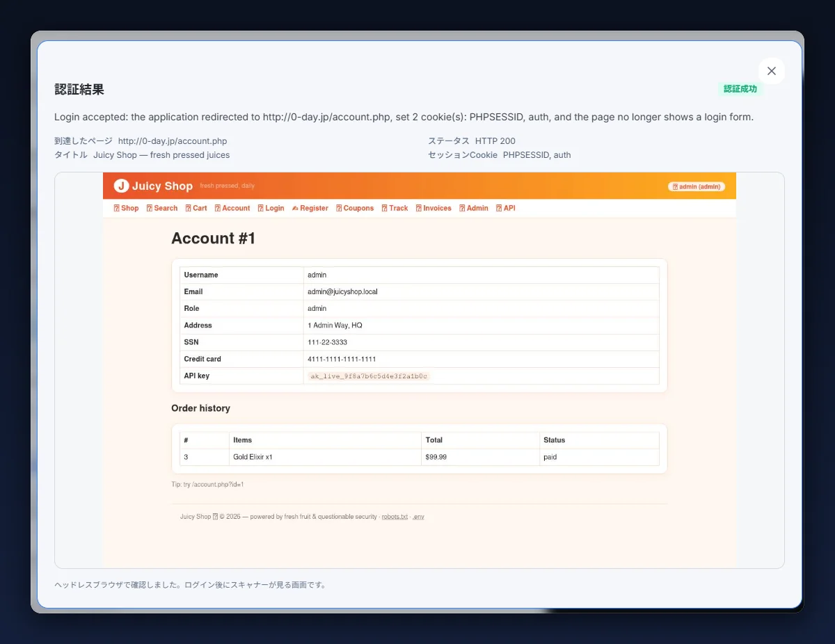Screen dimensions: 835x644
Task: Click the Gold Elixir x1 order item
Action: point(253,458)
